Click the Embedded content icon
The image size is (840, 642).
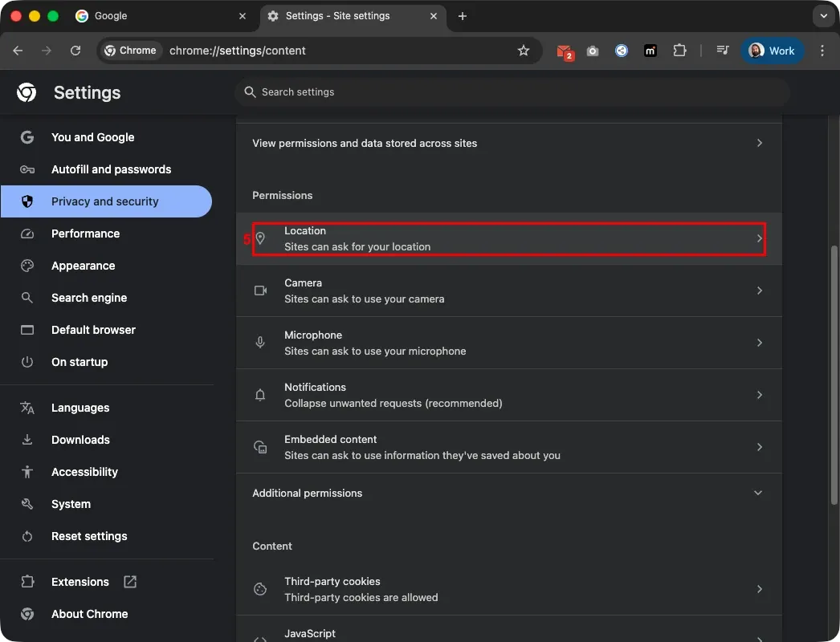tap(260, 447)
